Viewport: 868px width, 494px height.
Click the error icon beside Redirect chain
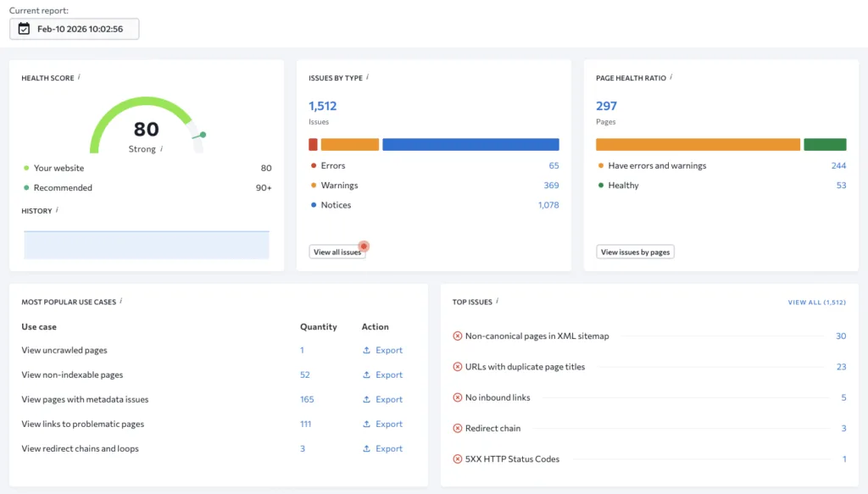click(x=456, y=428)
